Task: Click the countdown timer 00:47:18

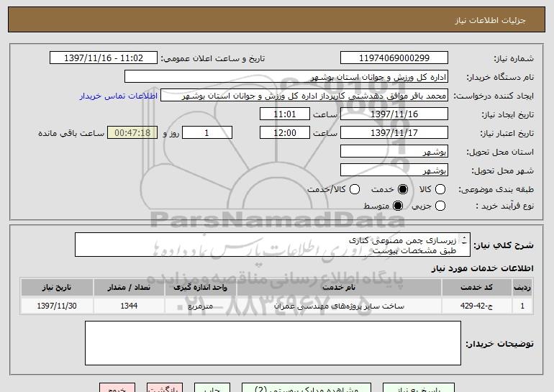Action: [132, 133]
